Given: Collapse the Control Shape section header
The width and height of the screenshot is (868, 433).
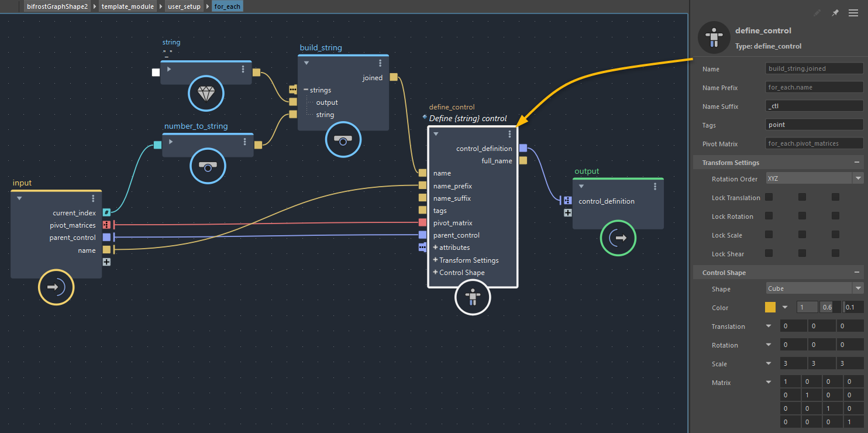Looking at the screenshot, I should [x=856, y=273].
